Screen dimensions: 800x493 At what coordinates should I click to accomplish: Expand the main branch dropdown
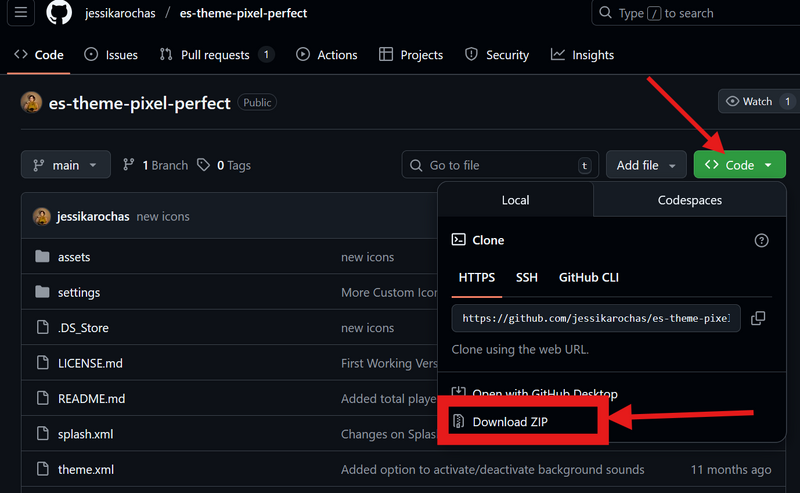coord(65,165)
